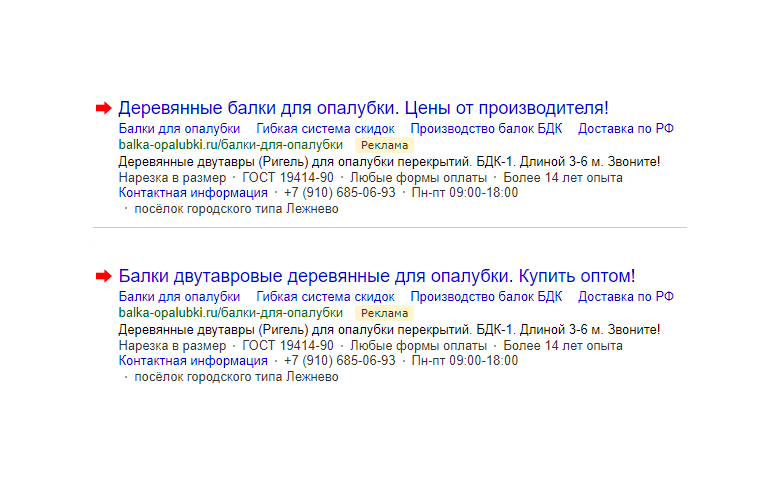Click 'Балки для опалубки' sitelink in the first ad
The height and width of the screenshot is (481, 780).
pyautogui.click(x=179, y=129)
